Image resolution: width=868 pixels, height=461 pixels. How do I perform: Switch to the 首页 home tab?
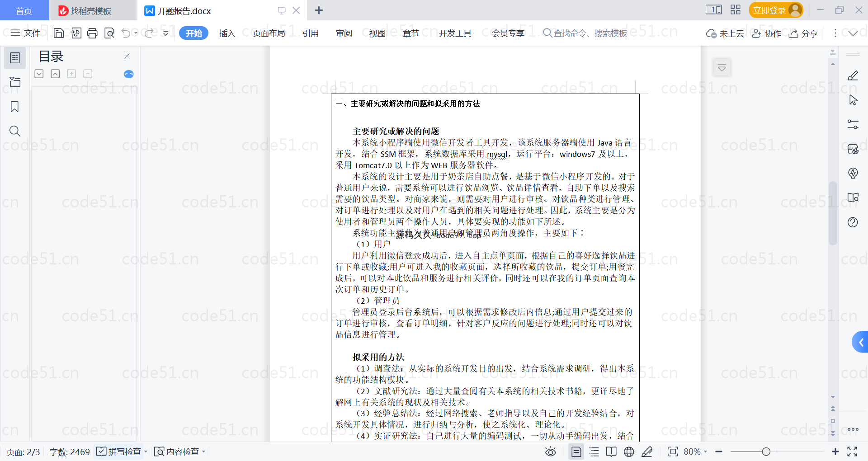(24, 10)
